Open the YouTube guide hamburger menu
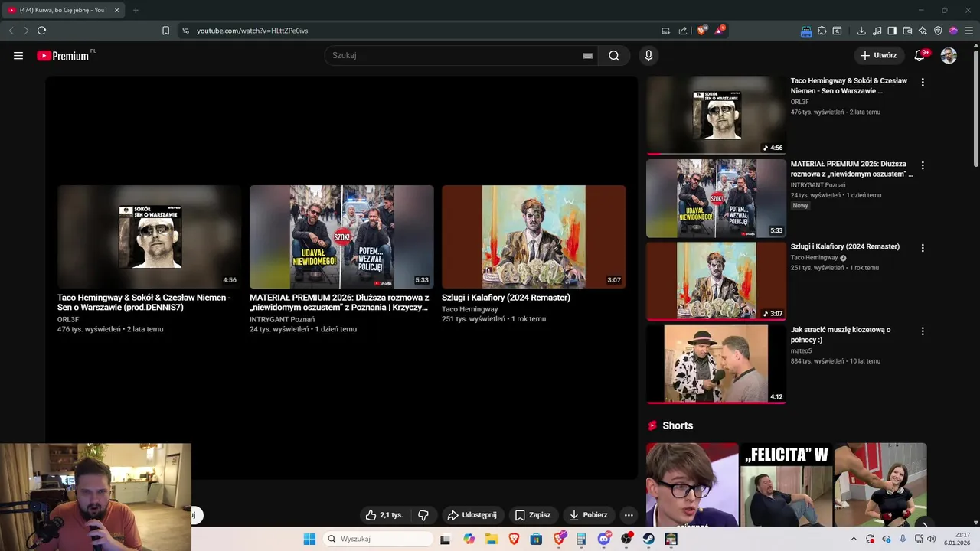 (18, 55)
